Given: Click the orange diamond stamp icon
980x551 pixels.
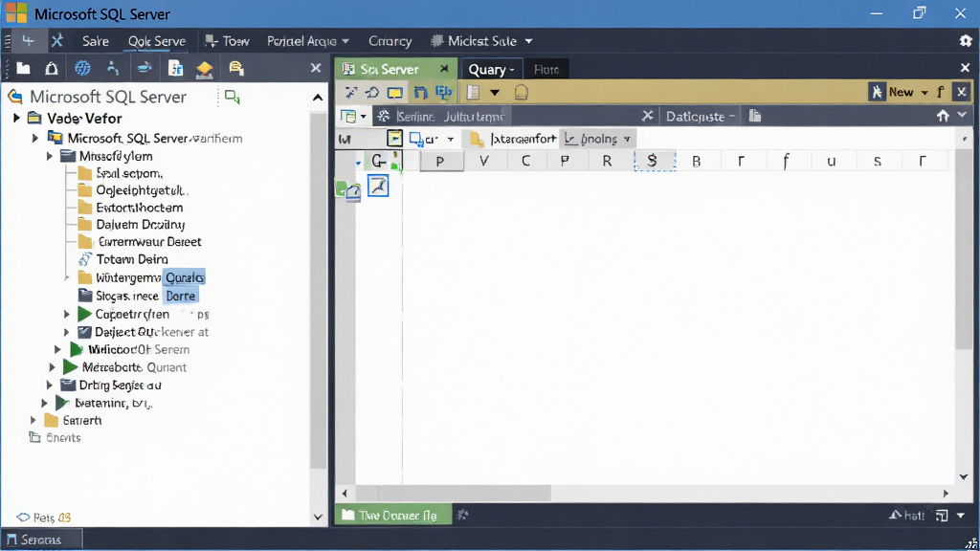Looking at the screenshot, I should [205, 69].
